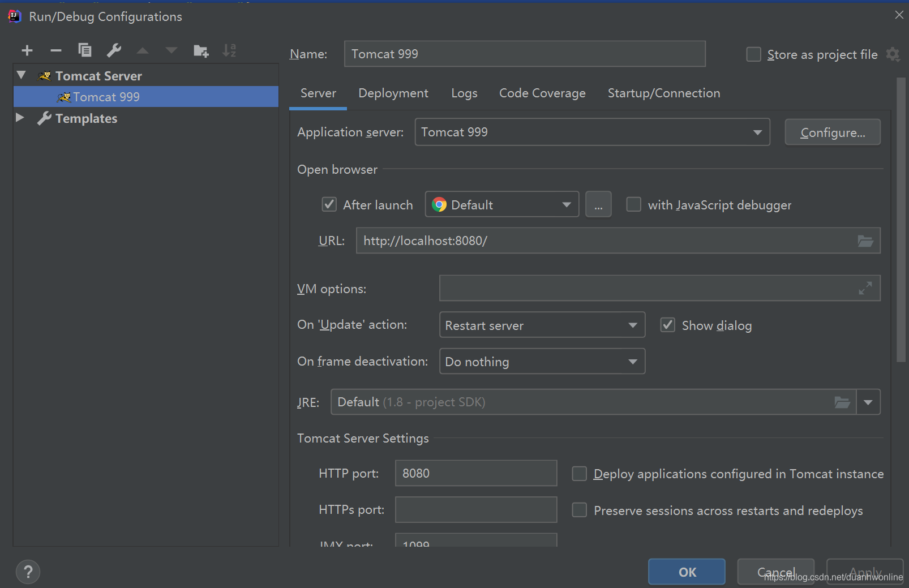This screenshot has height=588, width=909.
Task: Toggle Show dialog checkbox
Action: coord(668,325)
